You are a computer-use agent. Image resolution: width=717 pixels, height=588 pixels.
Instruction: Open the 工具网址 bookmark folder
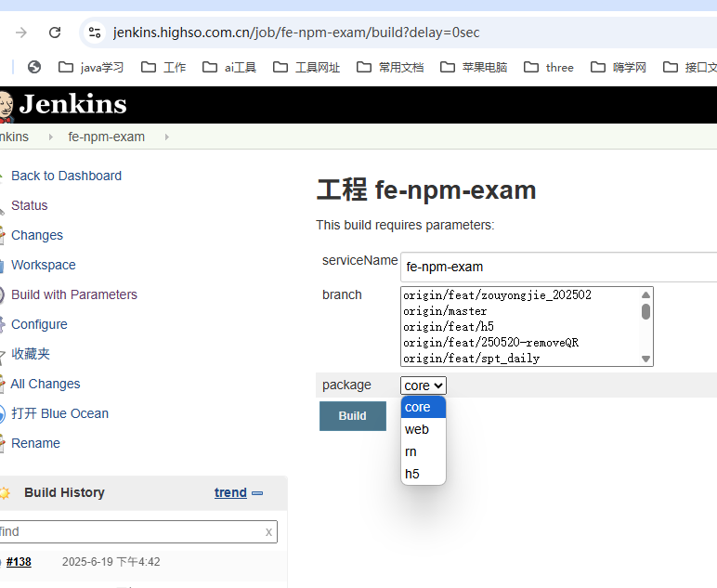pos(306,67)
